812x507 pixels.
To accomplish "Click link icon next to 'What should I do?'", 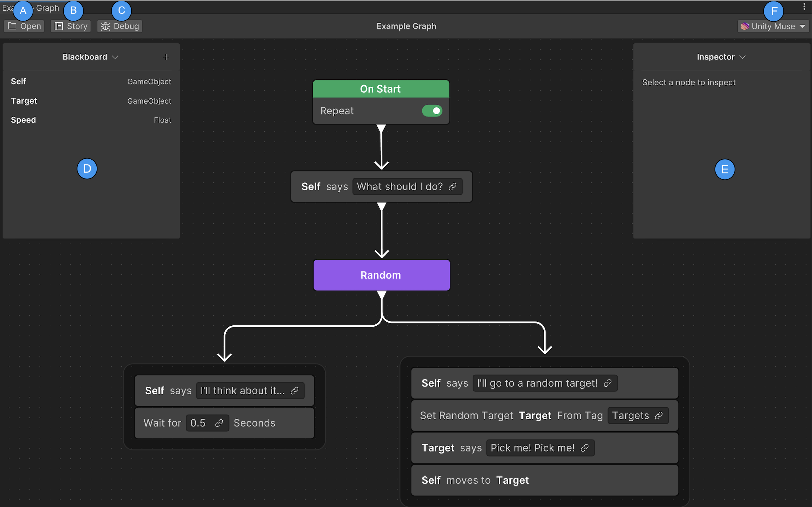I will click(x=452, y=187).
